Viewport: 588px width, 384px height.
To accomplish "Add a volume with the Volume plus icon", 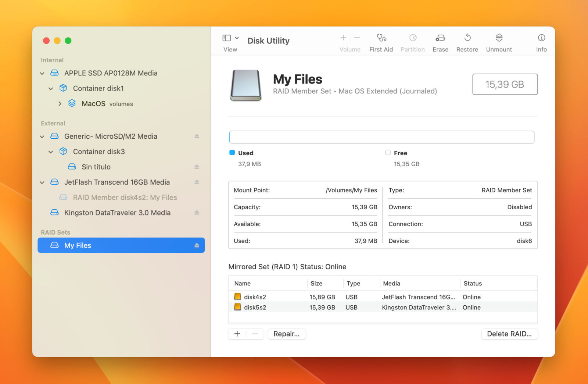I will [x=343, y=38].
